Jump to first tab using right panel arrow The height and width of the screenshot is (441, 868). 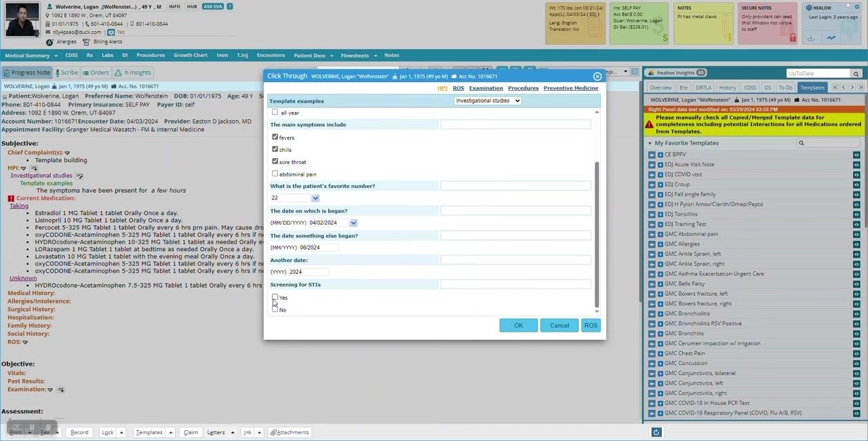click(x=835, y=88)
